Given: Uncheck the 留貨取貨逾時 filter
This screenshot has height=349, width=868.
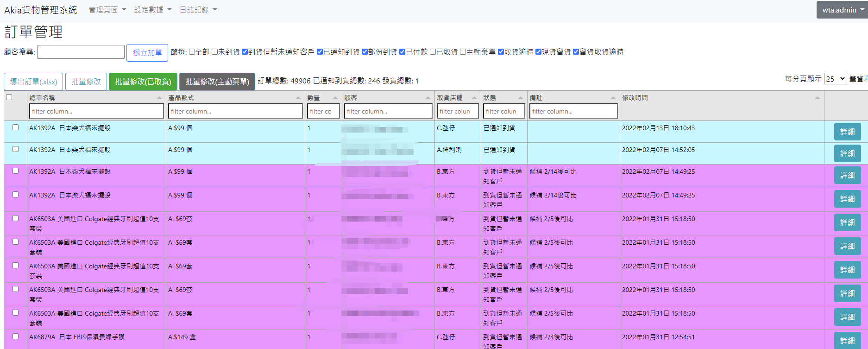Looking at the screenshot, I should click(576, 52).
